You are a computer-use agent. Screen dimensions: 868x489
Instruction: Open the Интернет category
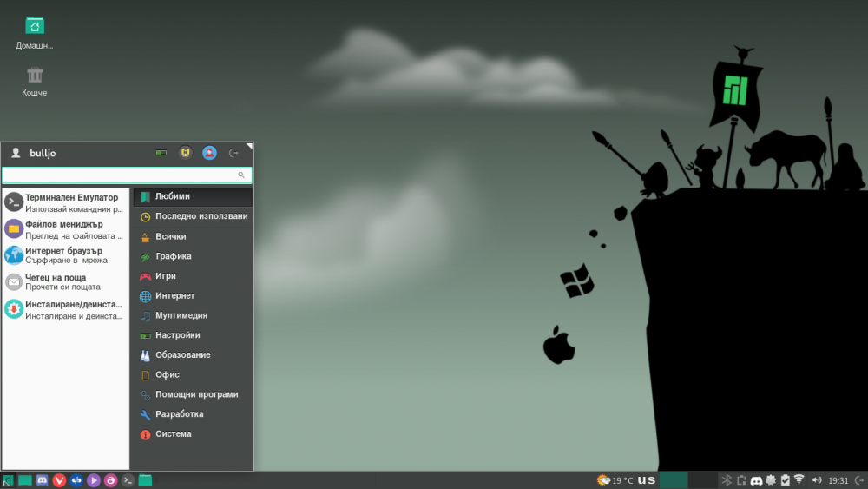click(193, 295)
